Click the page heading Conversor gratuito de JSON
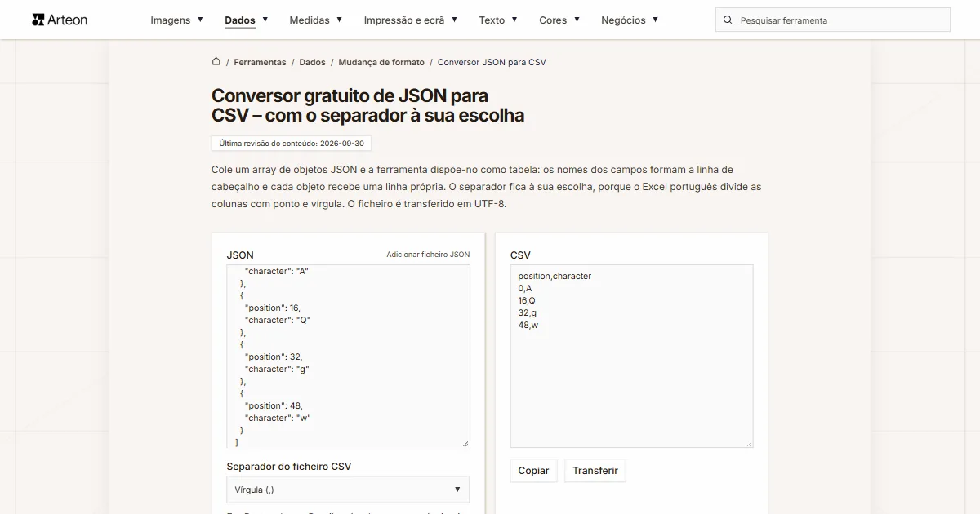This screenshot has height=514, width=980. click(x=367, y=106)
